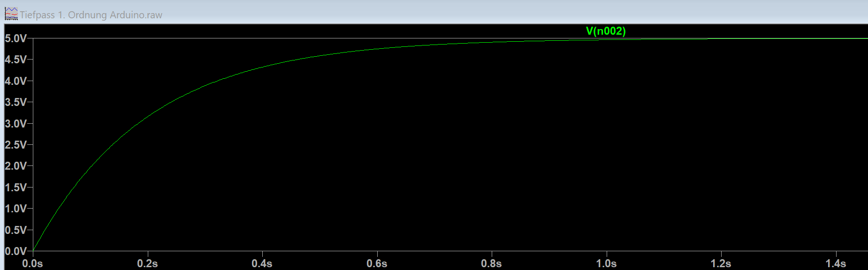Click the 2.5V vertical axis label

point(16,145)
